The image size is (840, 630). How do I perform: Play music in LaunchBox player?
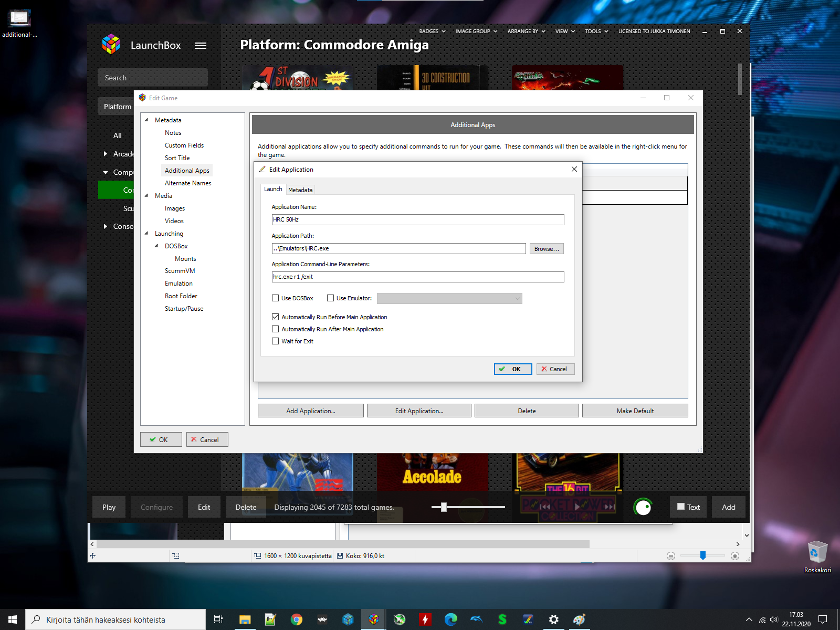tap(577, 507)
